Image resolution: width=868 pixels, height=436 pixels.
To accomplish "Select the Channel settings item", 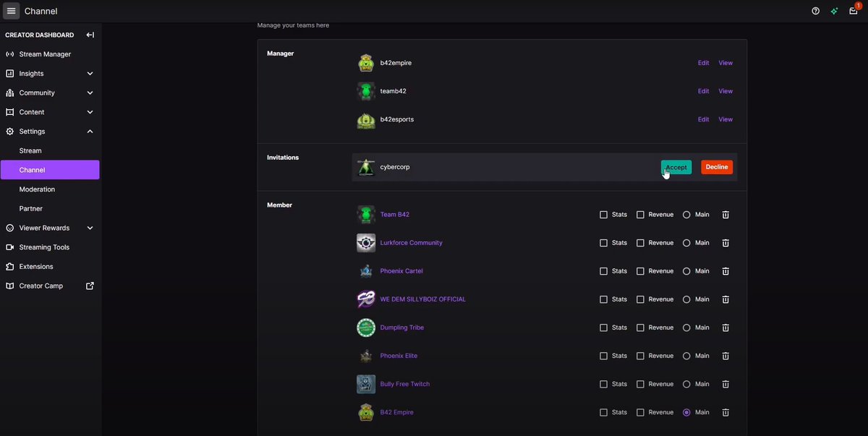I will point(50,170).
